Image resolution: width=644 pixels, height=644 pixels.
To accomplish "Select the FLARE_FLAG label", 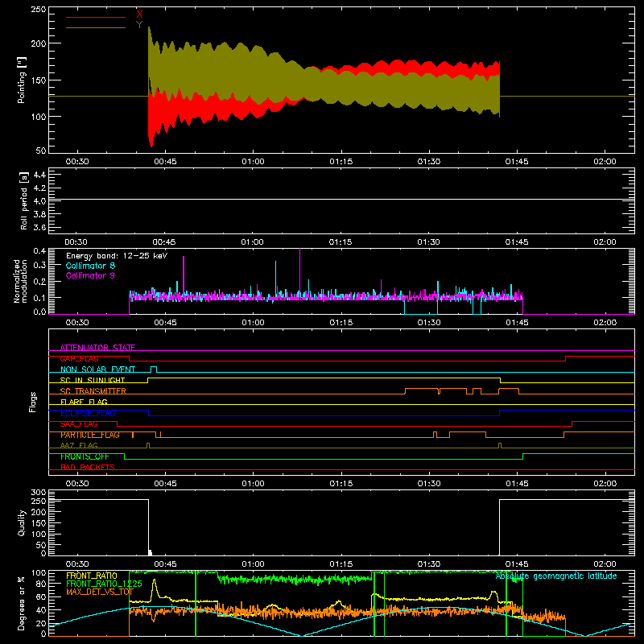I will click(84, 402).
